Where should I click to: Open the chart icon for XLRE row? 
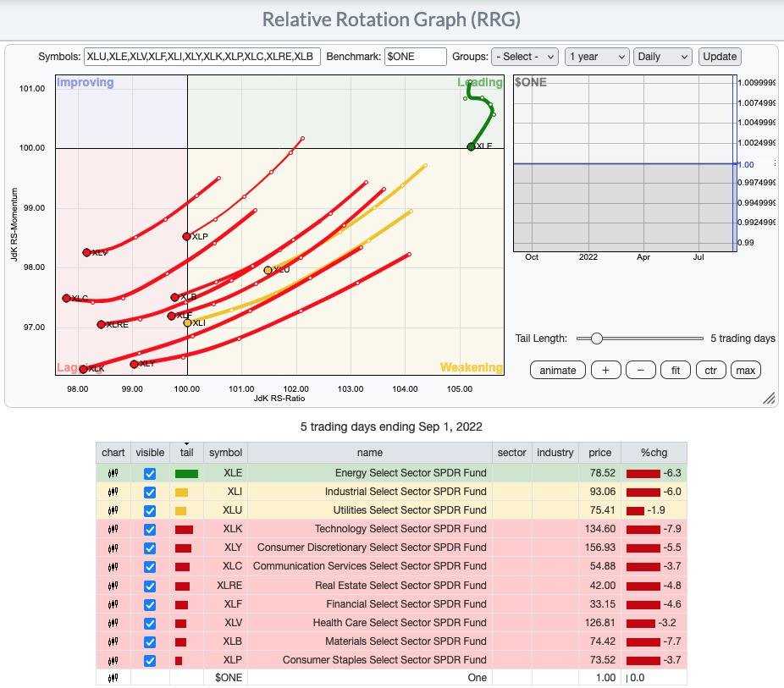113,585
